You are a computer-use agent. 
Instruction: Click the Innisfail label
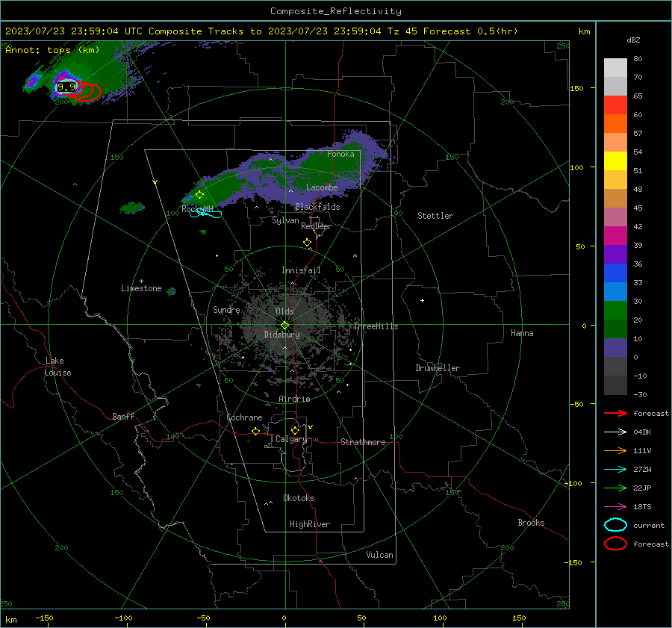pos(301,270)
